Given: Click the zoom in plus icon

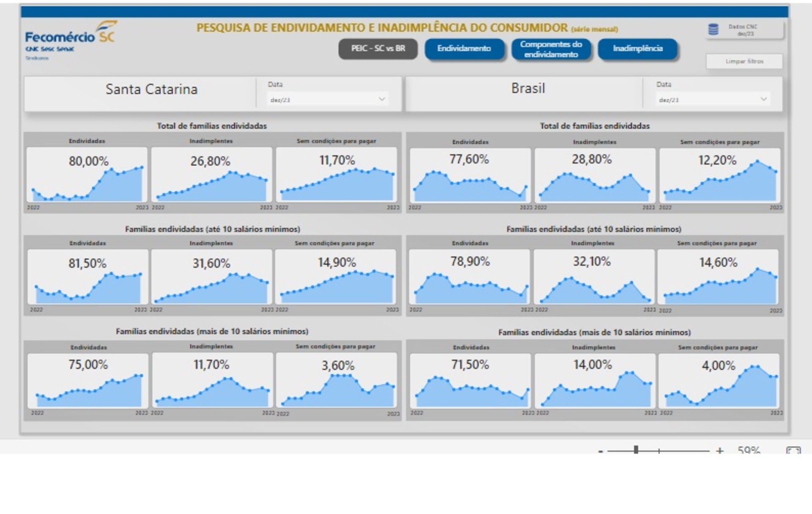Looking at the screenshot, I should click(719, 451).
